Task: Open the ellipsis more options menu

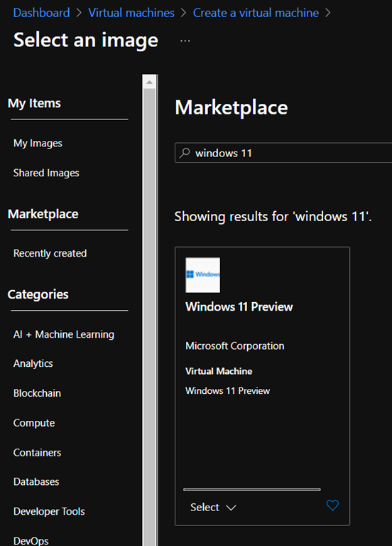Action: pyautogui.click(x=185, y=41)
